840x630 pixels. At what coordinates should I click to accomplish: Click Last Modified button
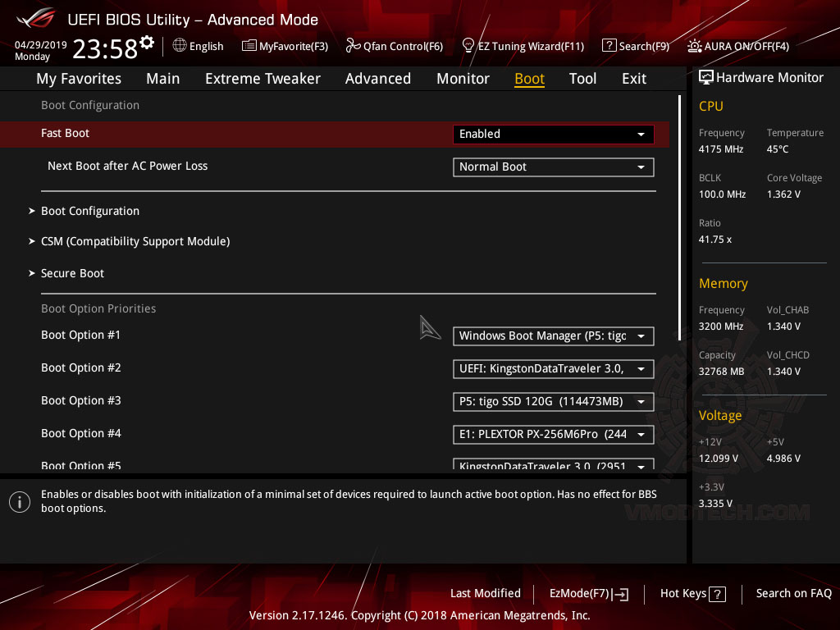pos(486,594)
